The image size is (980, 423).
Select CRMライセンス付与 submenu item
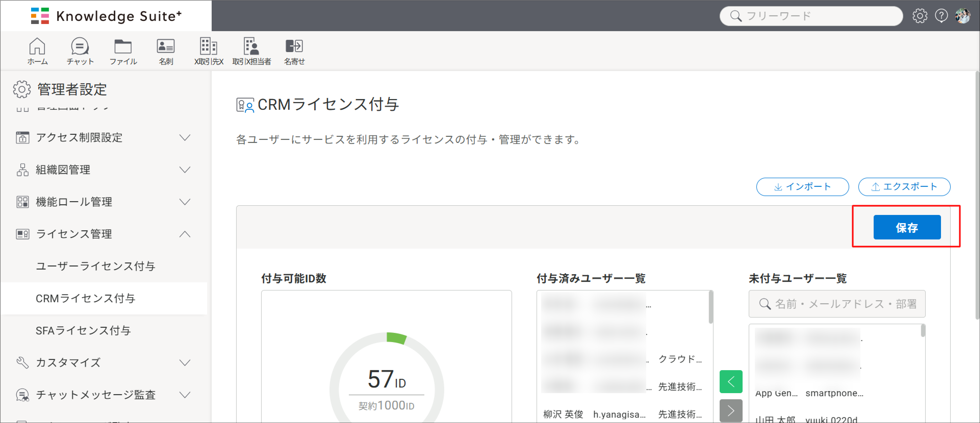pyautogui.click(x=104, y=298)
